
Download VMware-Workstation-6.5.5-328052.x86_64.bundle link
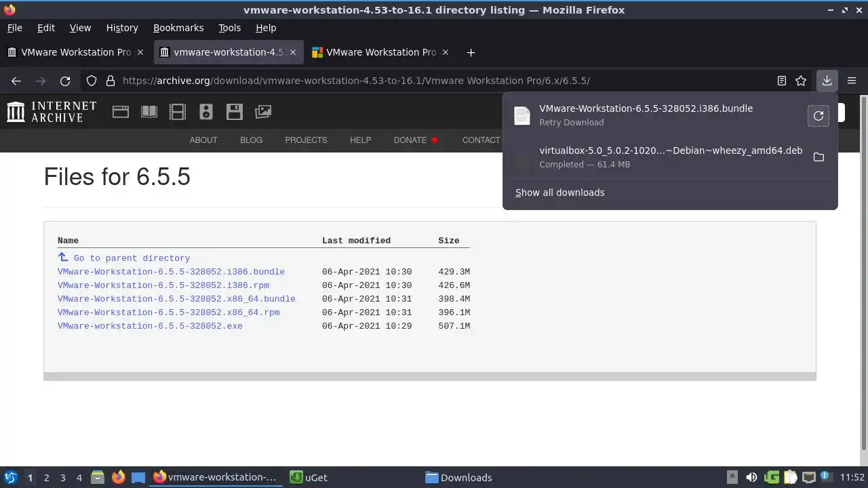pyautogui.click(x=176, y=299)
